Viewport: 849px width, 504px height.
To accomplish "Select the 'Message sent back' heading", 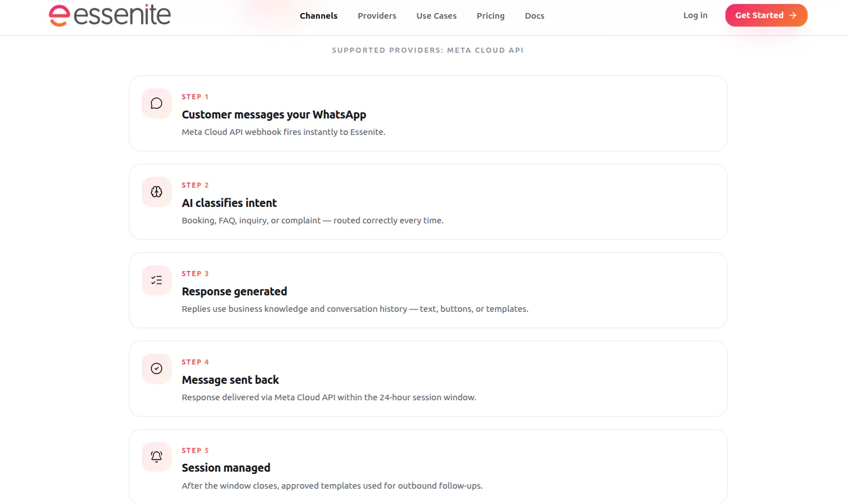I will click(x=230, y=380).
